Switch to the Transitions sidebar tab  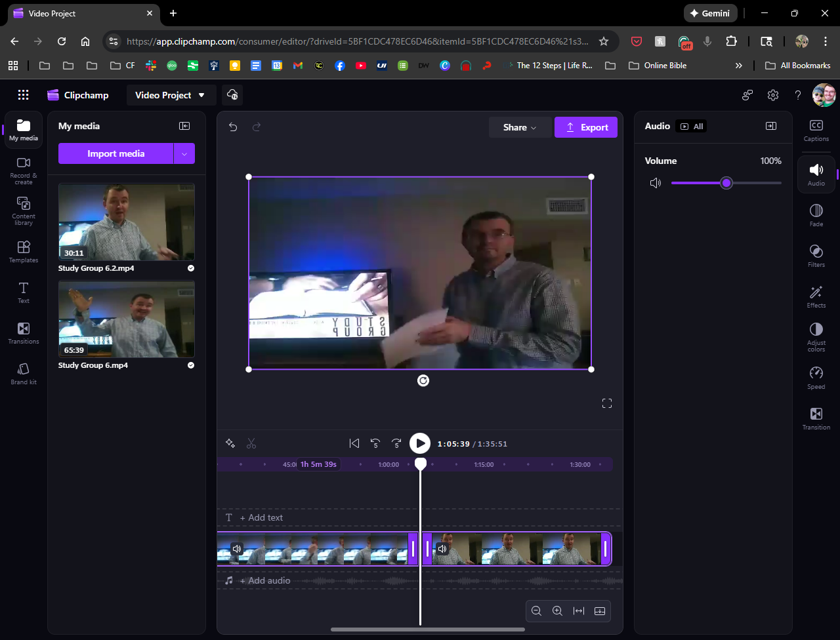coord(24,332)
